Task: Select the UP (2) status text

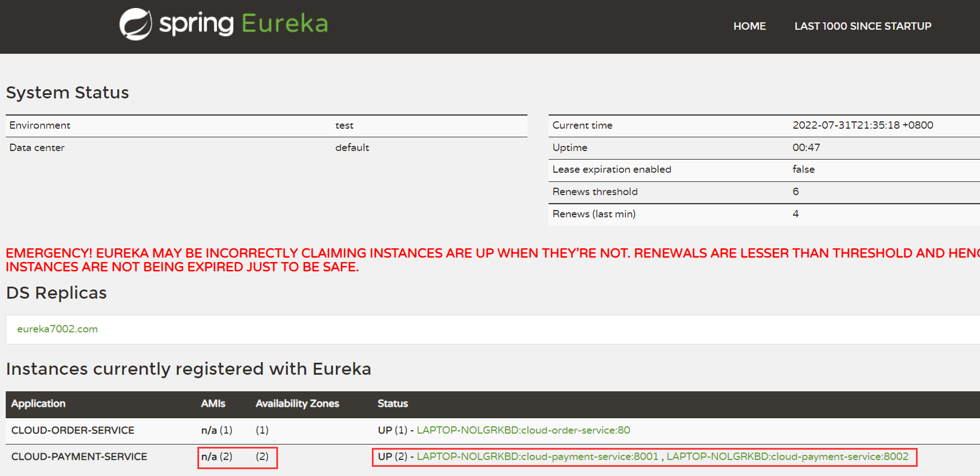Action: click(392, 457)
